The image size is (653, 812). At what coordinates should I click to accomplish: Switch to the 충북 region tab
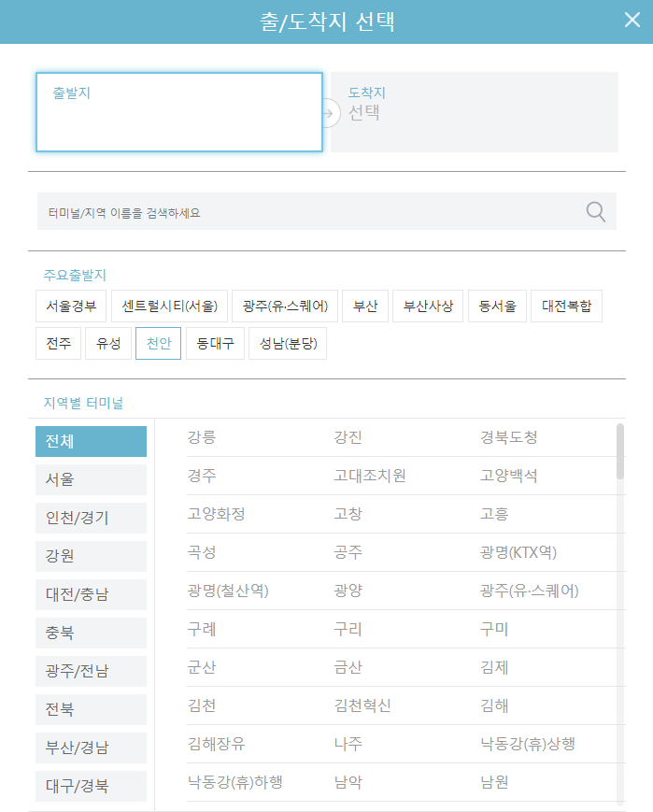(92, 633)
